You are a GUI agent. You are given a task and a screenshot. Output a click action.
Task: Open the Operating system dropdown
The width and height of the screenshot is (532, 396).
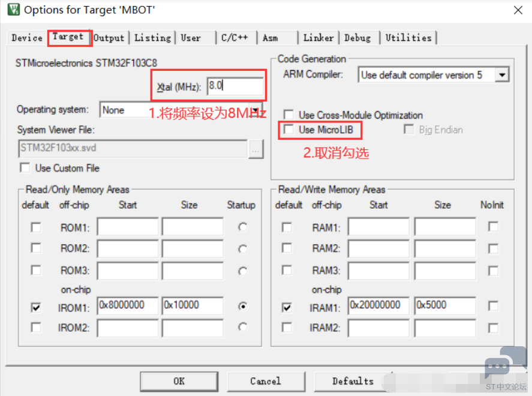point(181,110)
